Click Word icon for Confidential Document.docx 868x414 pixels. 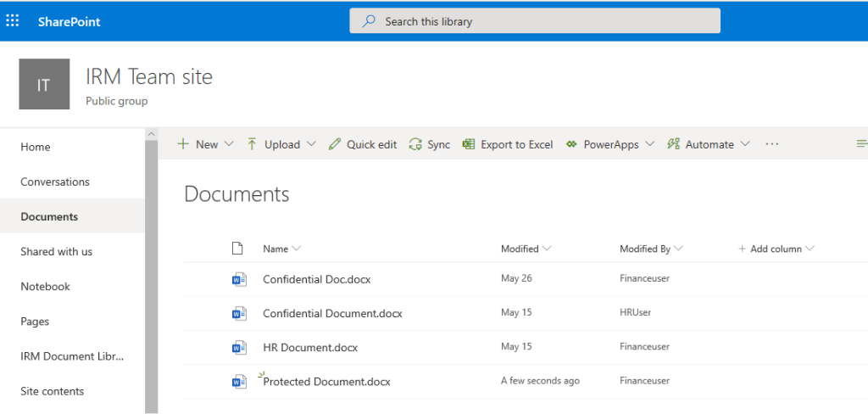point(238,314)
